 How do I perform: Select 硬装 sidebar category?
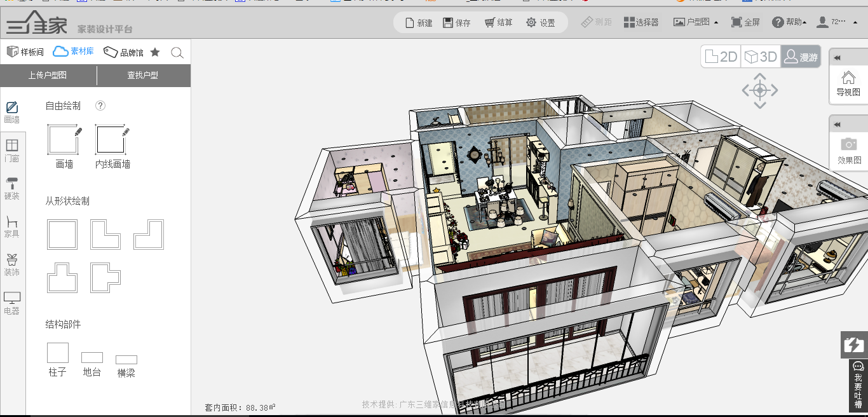pyautogui.click(x=12, y=189)
